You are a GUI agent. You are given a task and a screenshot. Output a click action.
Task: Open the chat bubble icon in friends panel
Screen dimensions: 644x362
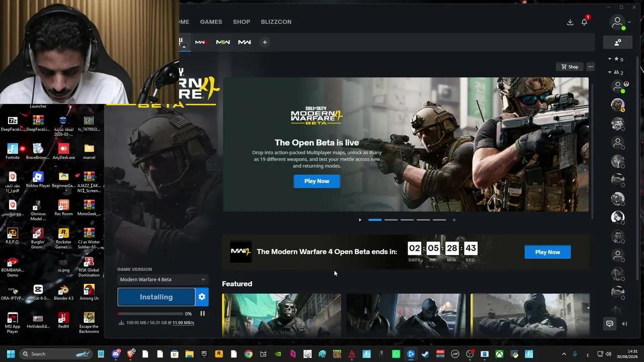click(609, 324)
